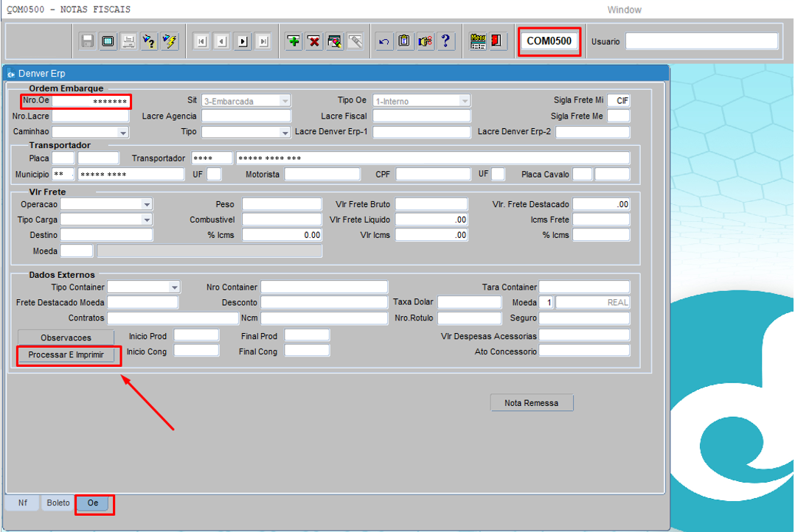Delete record using the red X icon
Image resolution: width=795 pixels, height=532 pixels.
314,41
